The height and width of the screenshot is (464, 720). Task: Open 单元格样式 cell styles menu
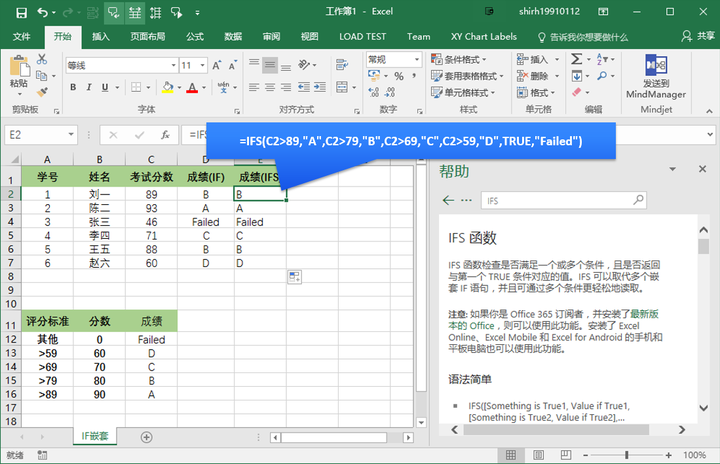pos(463,92)
